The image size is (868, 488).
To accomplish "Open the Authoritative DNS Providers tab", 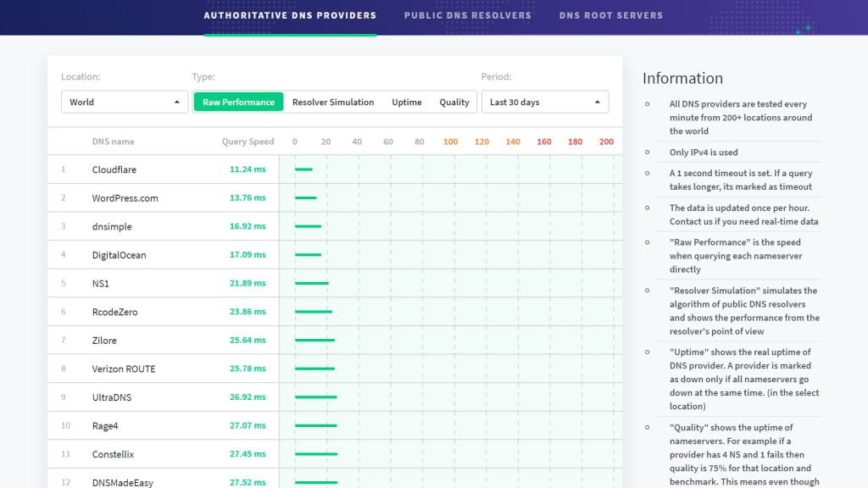I will [290, 15].
